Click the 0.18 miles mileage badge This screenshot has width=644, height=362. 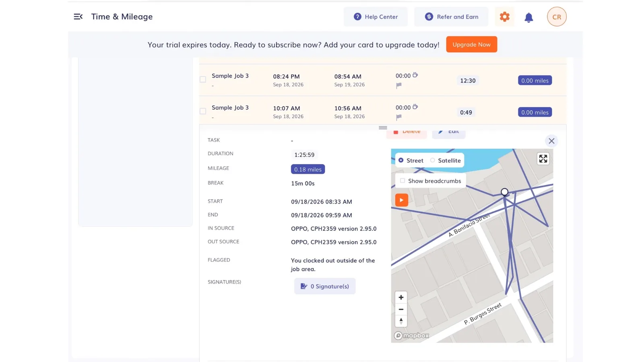point(308,169)
